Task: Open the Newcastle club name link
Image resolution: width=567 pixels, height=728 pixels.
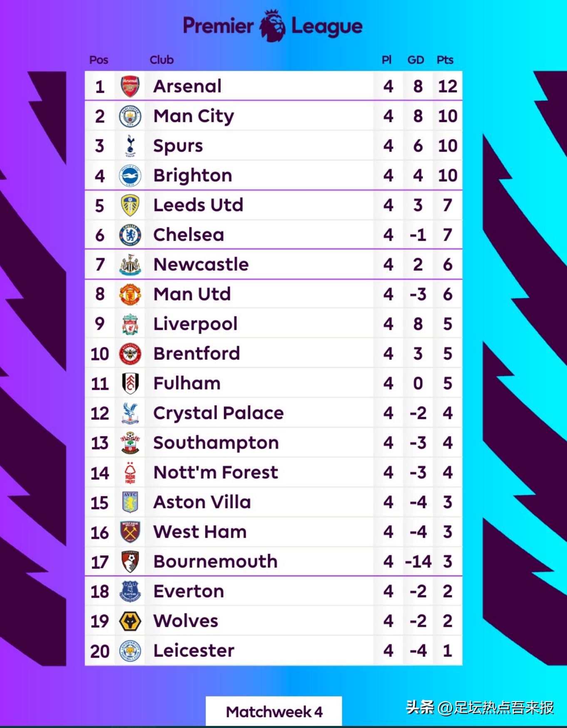Action: click(201, 264)
